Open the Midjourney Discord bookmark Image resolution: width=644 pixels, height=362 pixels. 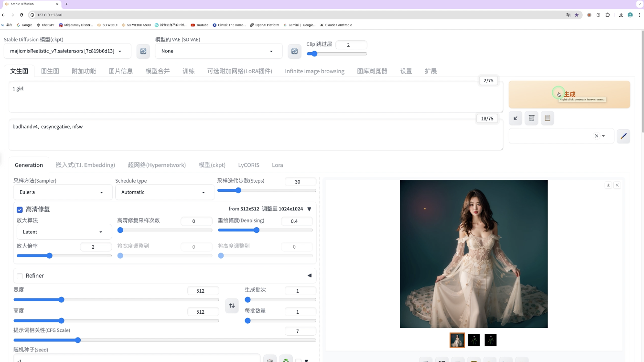75,25
